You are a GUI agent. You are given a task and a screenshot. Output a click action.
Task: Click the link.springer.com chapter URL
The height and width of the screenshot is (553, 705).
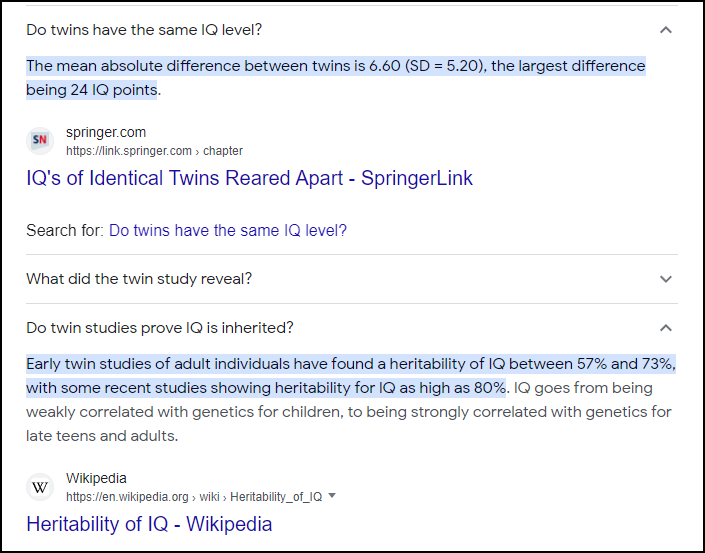point(154,151)
